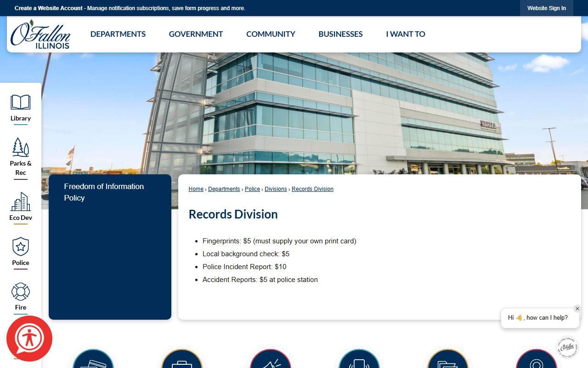Open the O'Fallon chat assistant launcher

(567, 347)
